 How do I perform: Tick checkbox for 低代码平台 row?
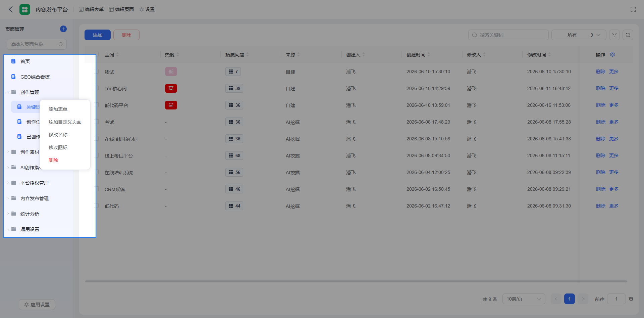[x=96, y=105]
